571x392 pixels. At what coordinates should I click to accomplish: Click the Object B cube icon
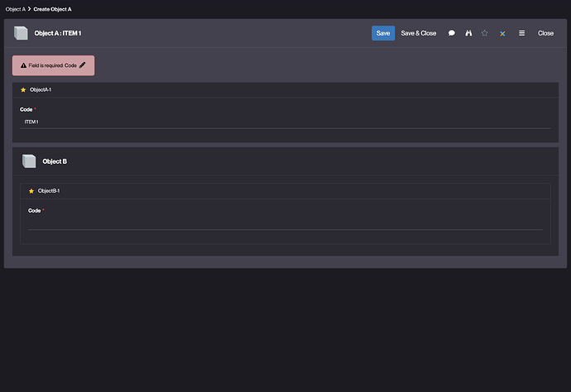click(x=29, y=161)
